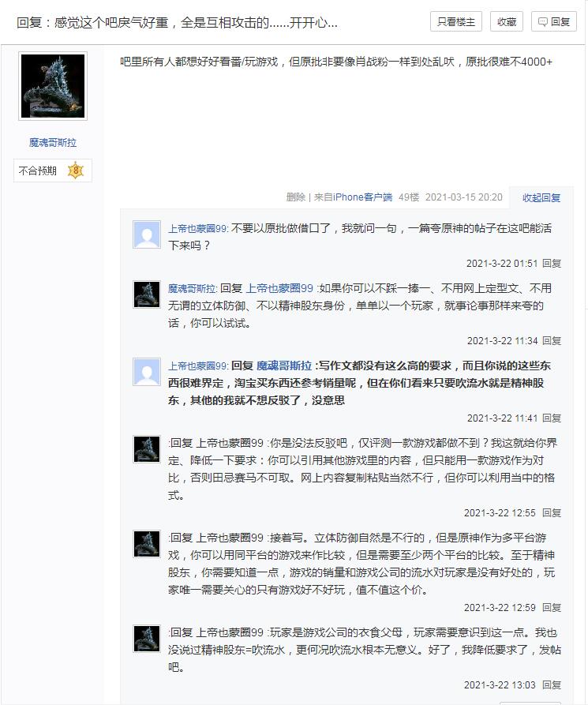The width and height of the screenshot is (588, 705).
Task: Open the 来自iPhone客户端 link
Action: pyautogui.click(x=353, y=197)
